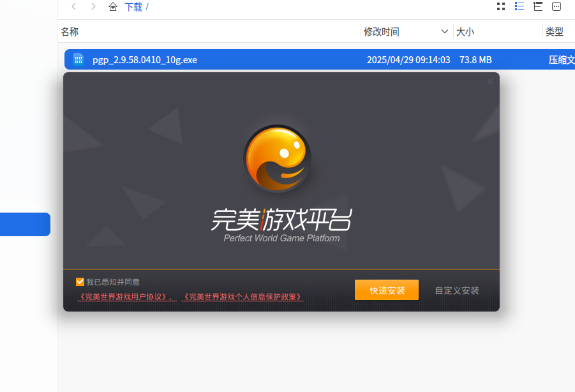Open the 下载 breadcrumb folder
The height and width of the screenshot is (392, 575).
coord(133,7)
